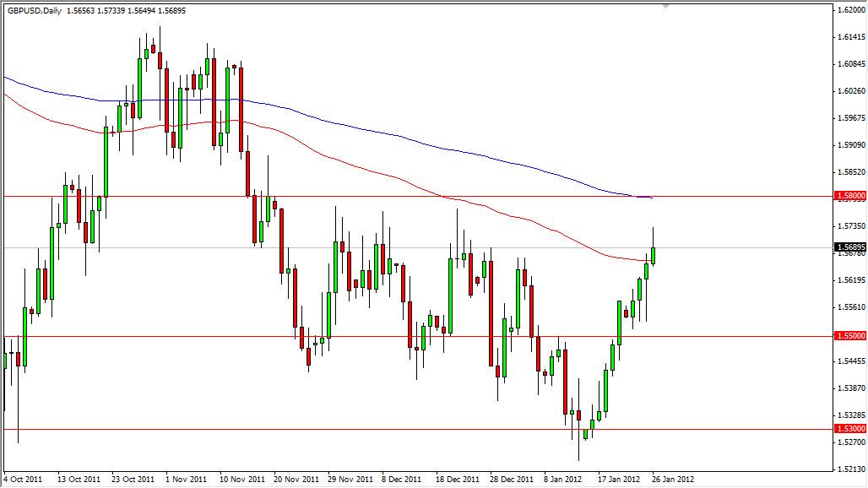Click the 1.52700 price axis label

click(x=851, y=442)
